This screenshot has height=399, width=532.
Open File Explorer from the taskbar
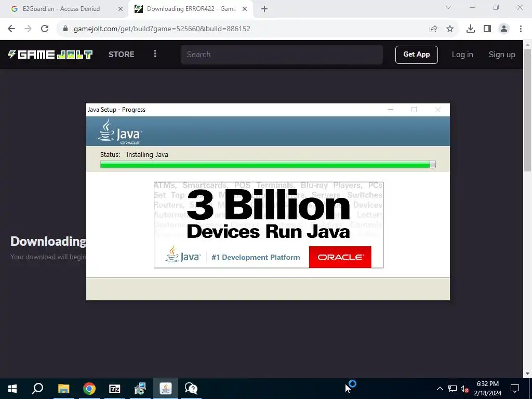[x=63, y=389]
